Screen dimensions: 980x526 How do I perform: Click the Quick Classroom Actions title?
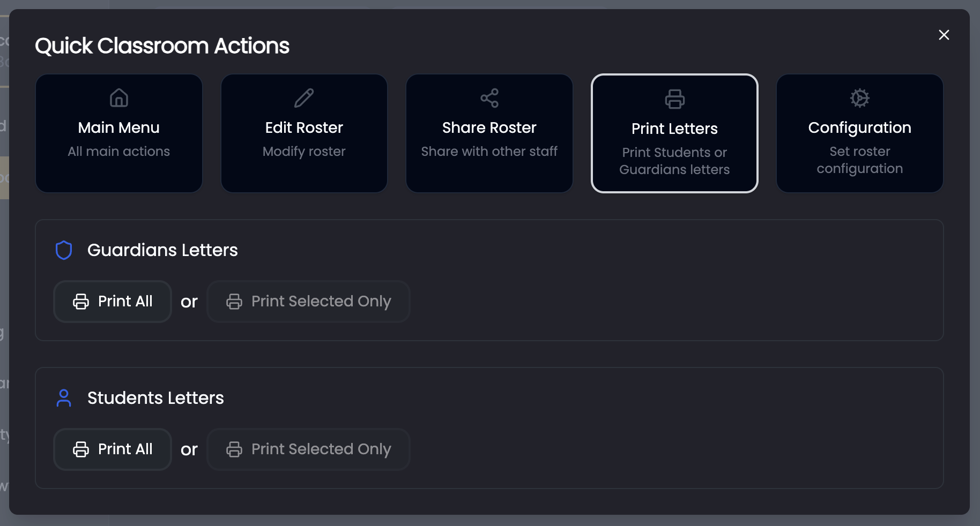(162, 46)
